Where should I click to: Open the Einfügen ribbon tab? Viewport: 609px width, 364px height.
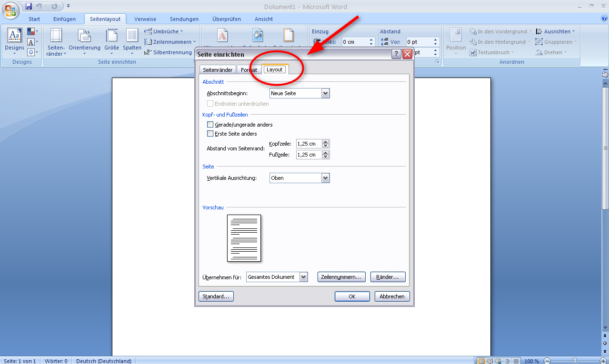point(64,19)
